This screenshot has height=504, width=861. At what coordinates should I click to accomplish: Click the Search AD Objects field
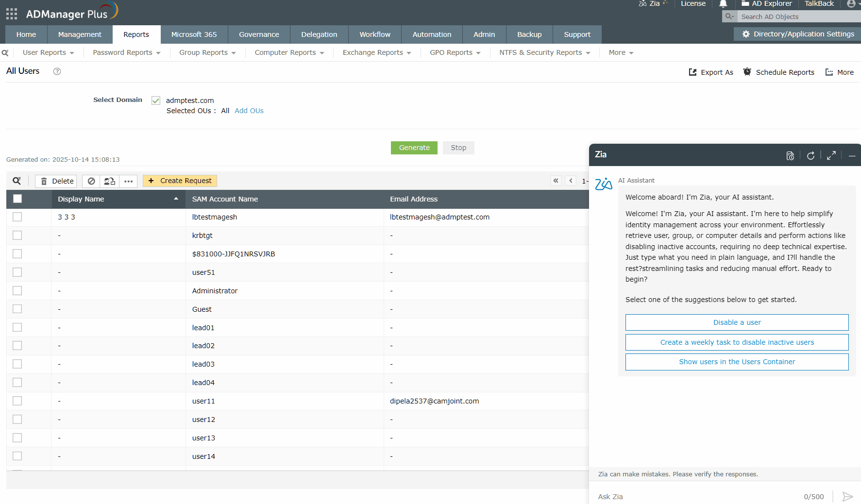click(800, 17)
